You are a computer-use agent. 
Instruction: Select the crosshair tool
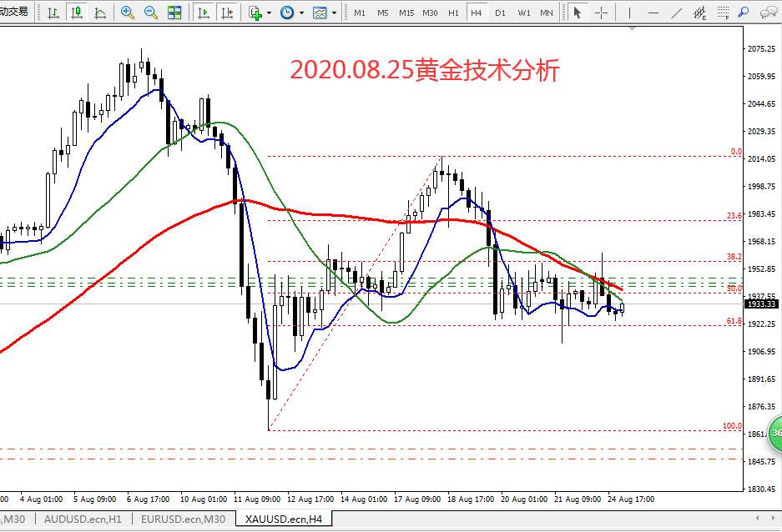click(x=602, y=13)
